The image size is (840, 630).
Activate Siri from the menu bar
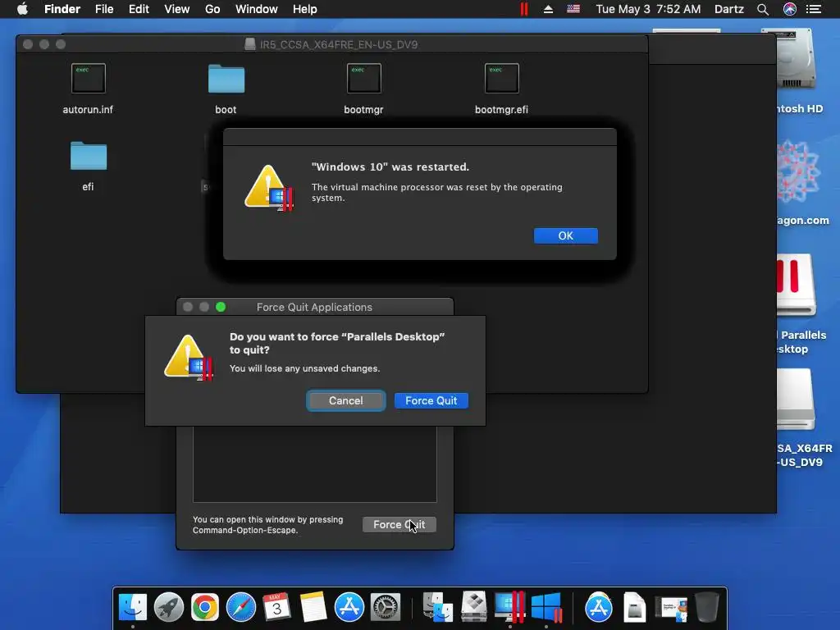click(790, 9)
